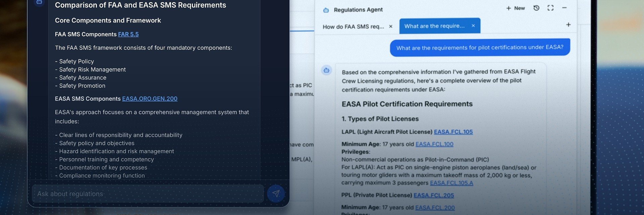Close the 'What are the require...' tab

pos(473,26)
